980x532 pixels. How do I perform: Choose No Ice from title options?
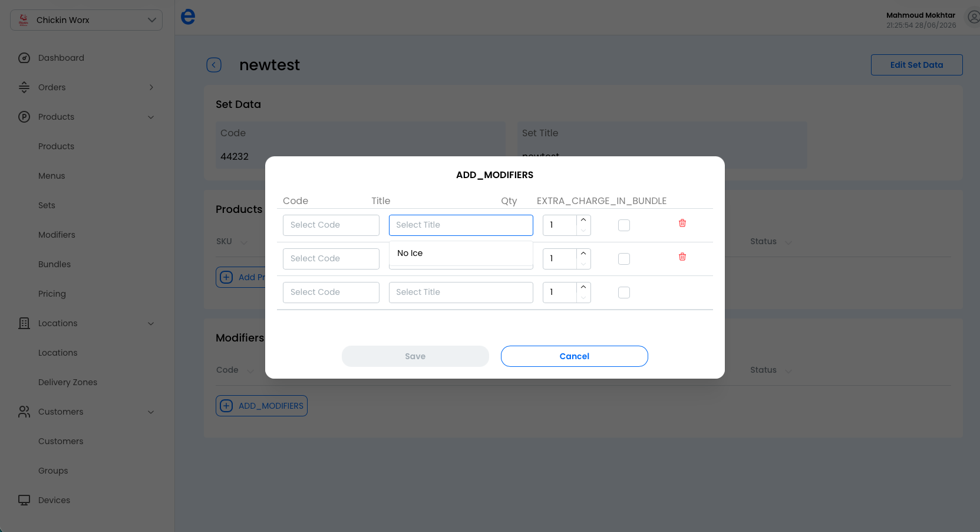461,253
